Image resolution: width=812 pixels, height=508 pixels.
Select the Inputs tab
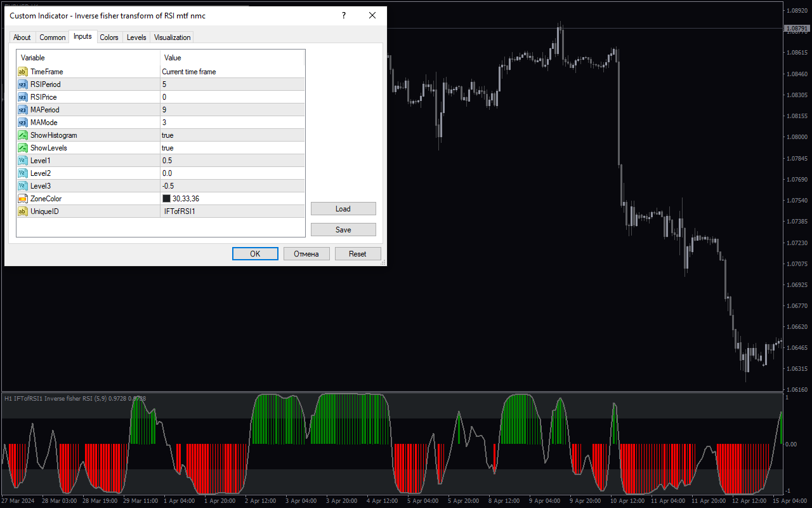(82, 37)
